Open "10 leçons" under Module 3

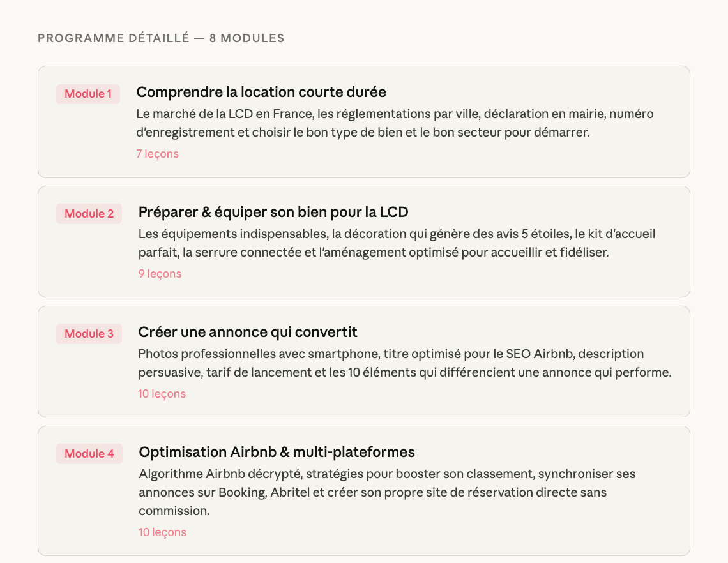tap(162, 394)
